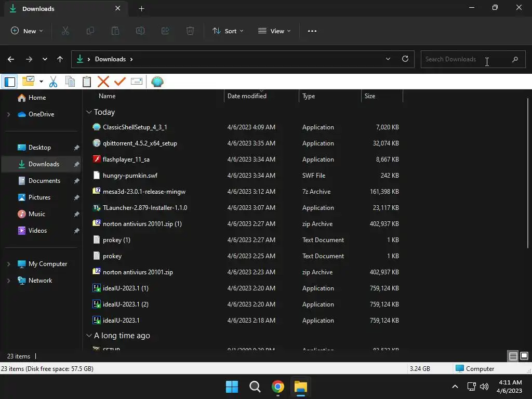Collapse the Today group
This screenshot has width=532, height=399.
tap(89, 112)
